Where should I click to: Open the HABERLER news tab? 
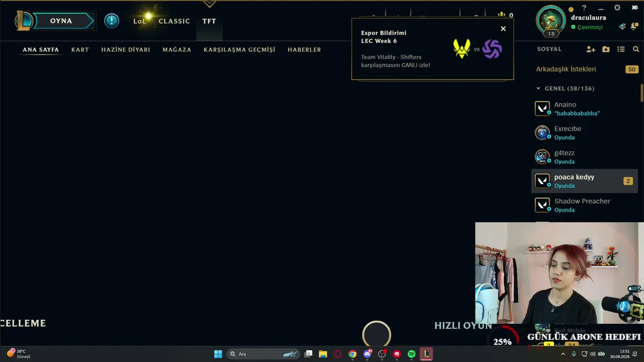point(304,50)
